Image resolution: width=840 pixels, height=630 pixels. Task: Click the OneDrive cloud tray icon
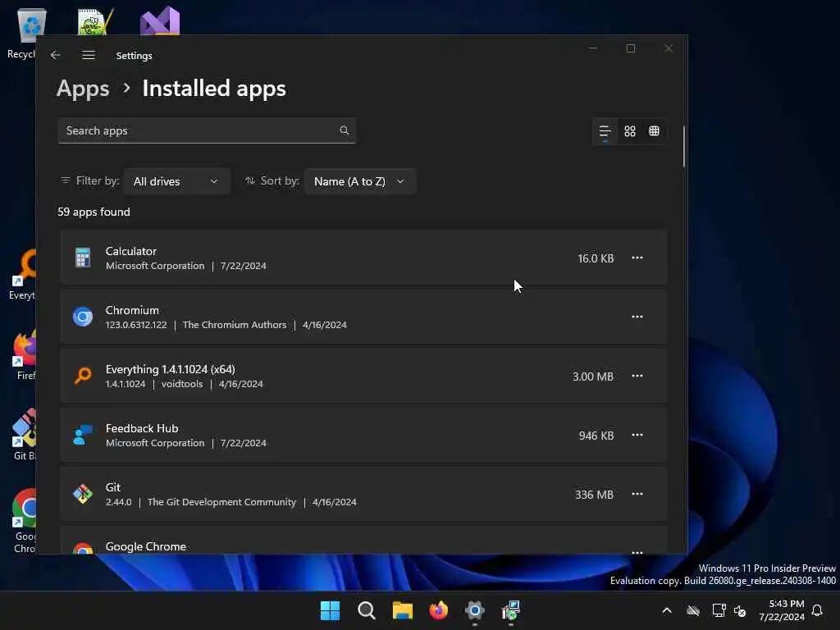click(693, 610)
